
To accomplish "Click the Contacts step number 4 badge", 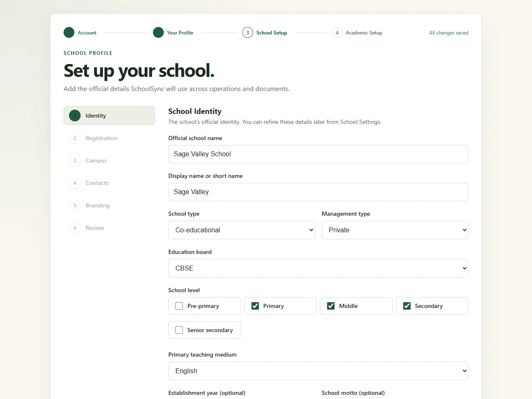I will coord(75,183).
